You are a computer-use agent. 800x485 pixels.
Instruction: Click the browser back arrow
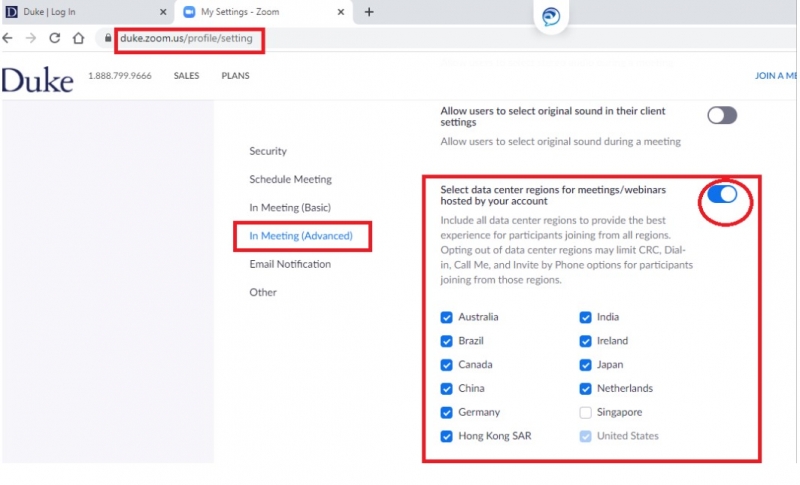click(9, 38)
